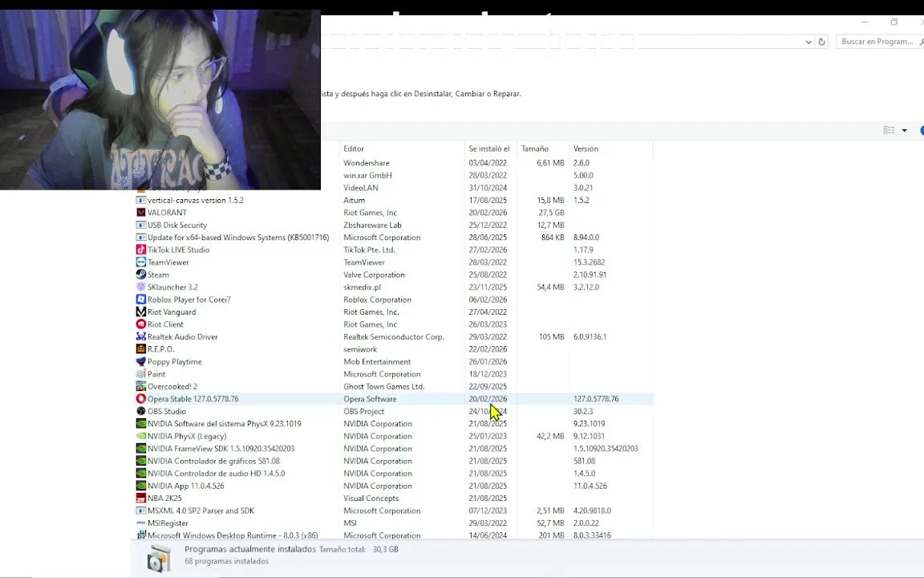Select the Opera Stable 127.0.5778.76 row
924x578 pixels.
pyautogui.click(x=394, y=399)
